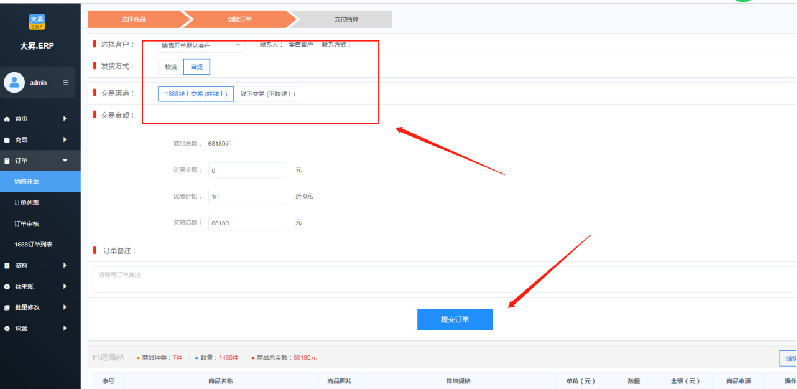The image size is (797, 389).
Task: Click the 商品图片 column header
Action: pos(340,381)
